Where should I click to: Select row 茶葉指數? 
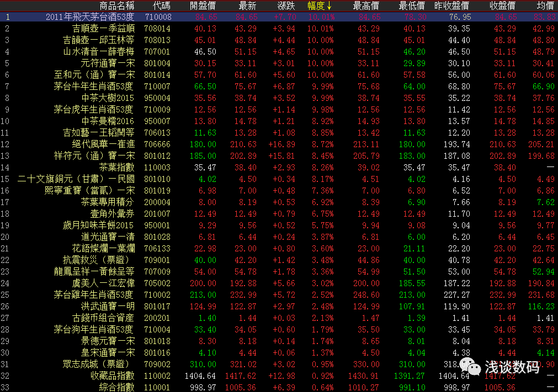[279, 168]
